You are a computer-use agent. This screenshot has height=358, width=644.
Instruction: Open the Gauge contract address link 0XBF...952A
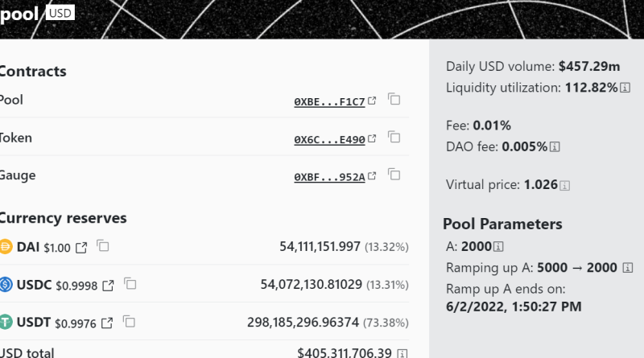tap(329, 177)
